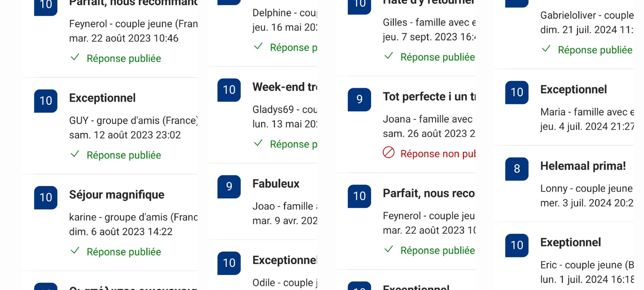The width and height of the screenshot is (644, 290).
Task: Click the score 9 badge for Tot perfecte
Action: [x=359, y=100]
